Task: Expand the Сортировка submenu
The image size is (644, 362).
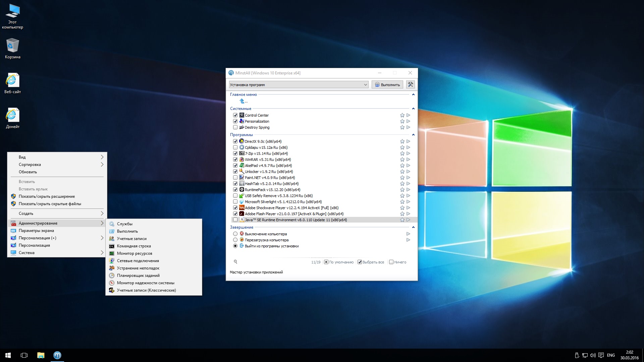Action: [x=57, y=165]
